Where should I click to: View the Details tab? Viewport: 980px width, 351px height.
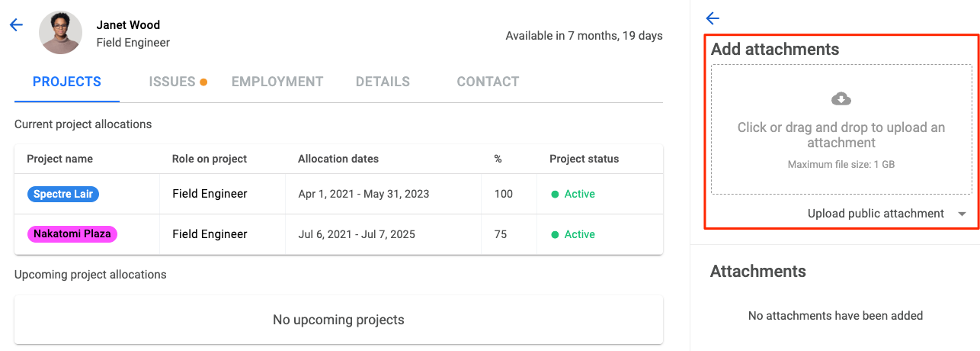coord(383,82)
